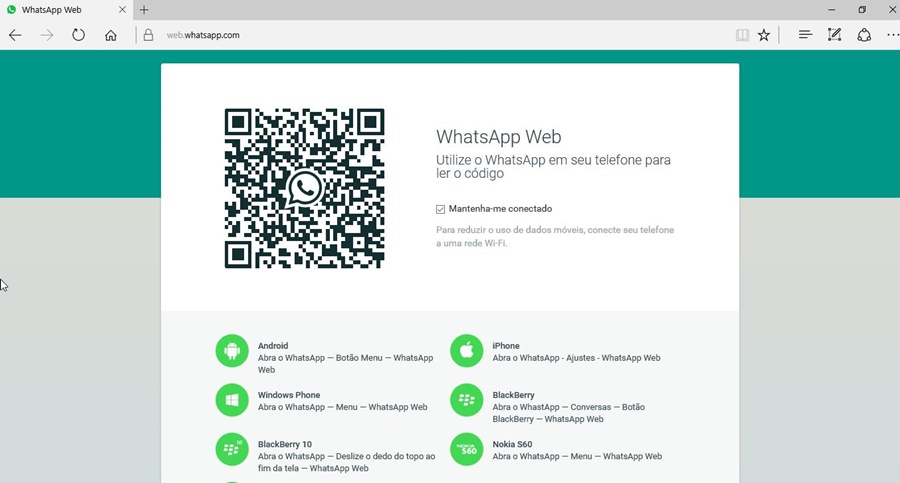Click the Windows Phone heading text
The height and width of the screenshot is (483, 900).
tap(289, 395)
